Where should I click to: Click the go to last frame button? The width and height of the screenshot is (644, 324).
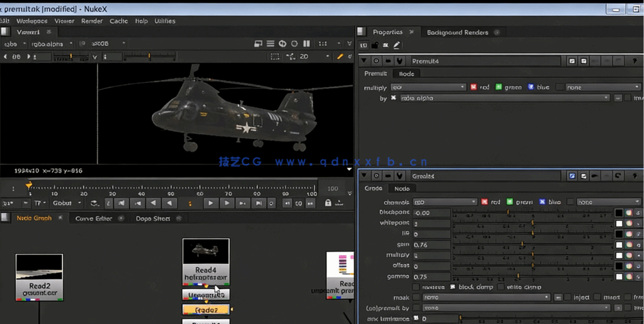pyautogui.click(x=259, y=203)
